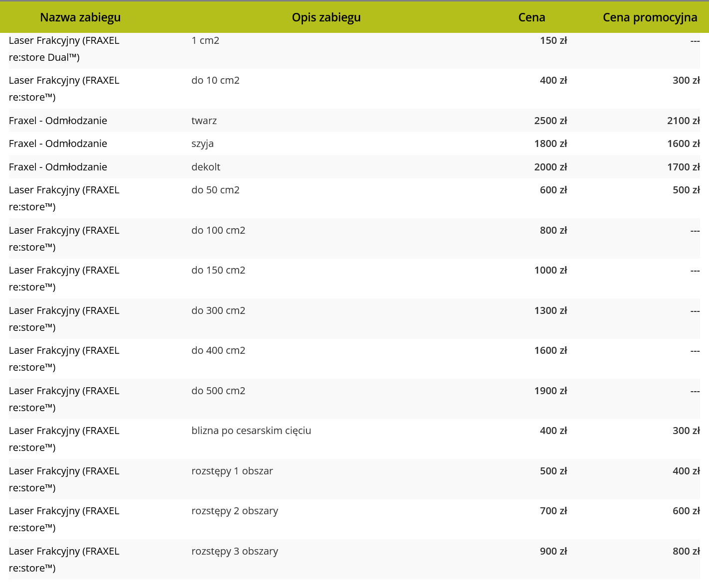Click the 'Nazwa zabiegu' column header
Image resolution: width=709 pixels, height=588 pixels.
click(80, 17)
